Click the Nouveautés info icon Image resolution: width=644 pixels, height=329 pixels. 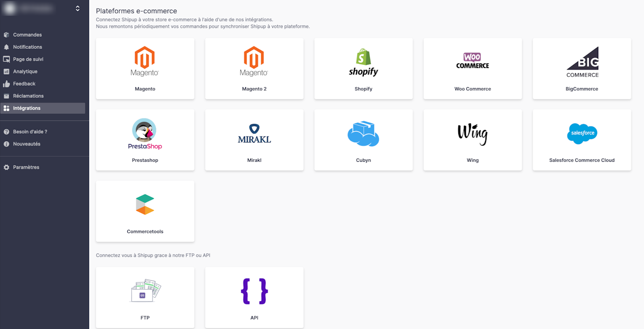(x=7, y=144)
